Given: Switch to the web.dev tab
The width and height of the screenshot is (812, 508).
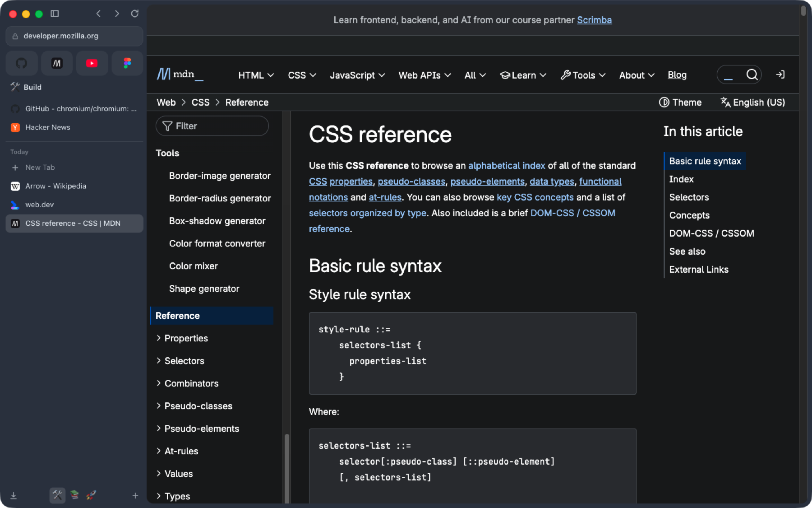Looking at the screenshot, I should [74, 205].
